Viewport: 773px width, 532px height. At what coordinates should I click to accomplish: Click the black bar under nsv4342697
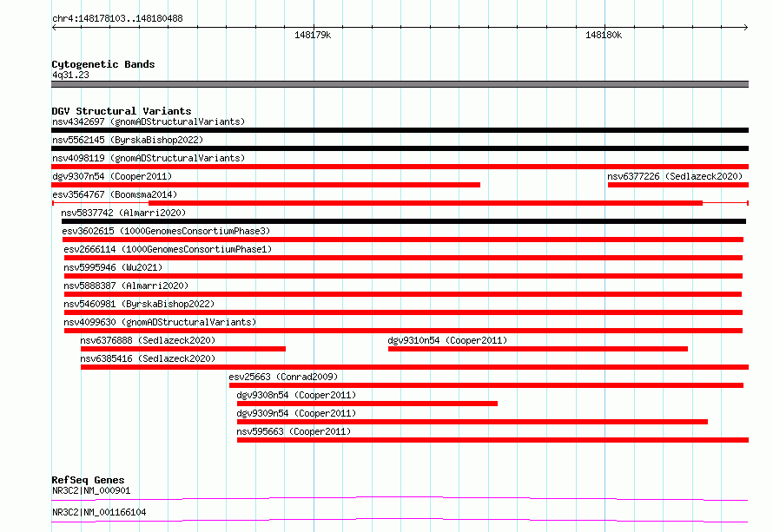click(x=400, y=130)
